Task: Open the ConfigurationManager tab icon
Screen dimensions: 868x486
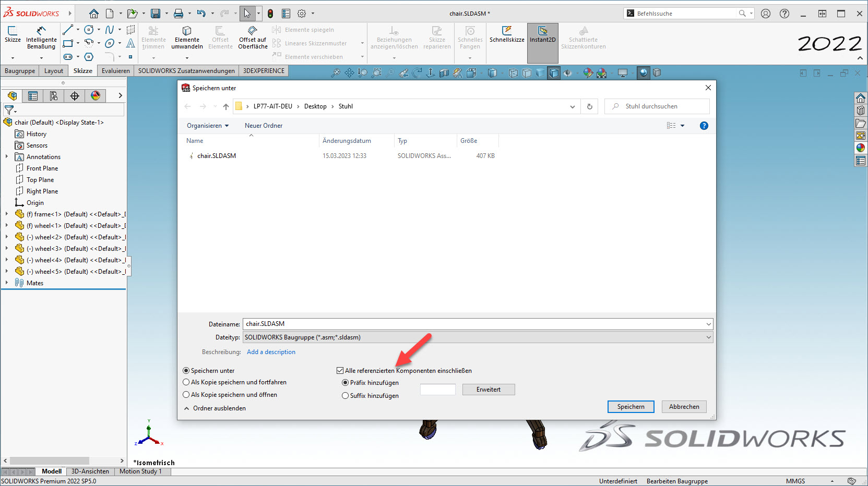Action: pos(54,95)
